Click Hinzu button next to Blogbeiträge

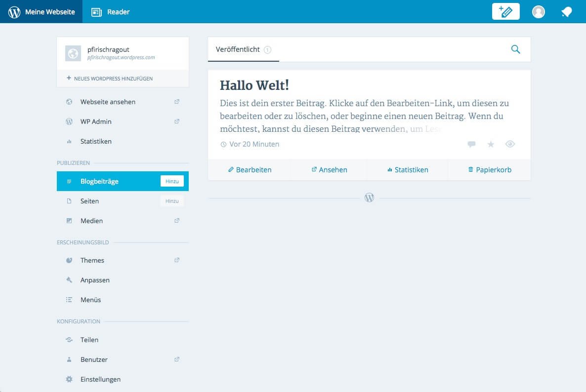click(x=172, y=181)
